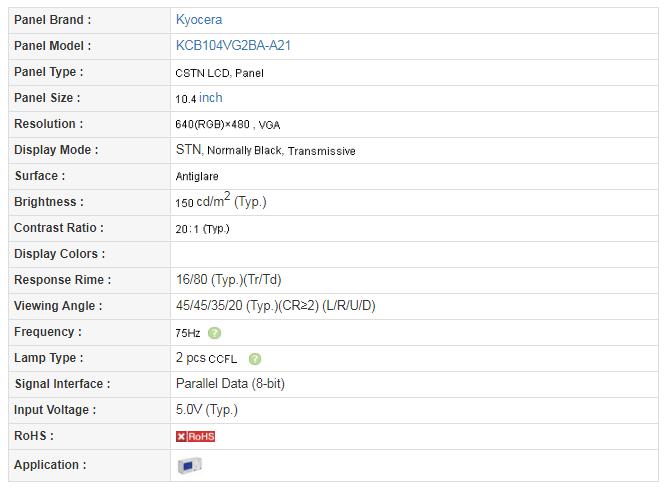The height and width of the screenshot is (487, 665).
Task: Click the CSTN LCD panel type text
Action: 219,73
